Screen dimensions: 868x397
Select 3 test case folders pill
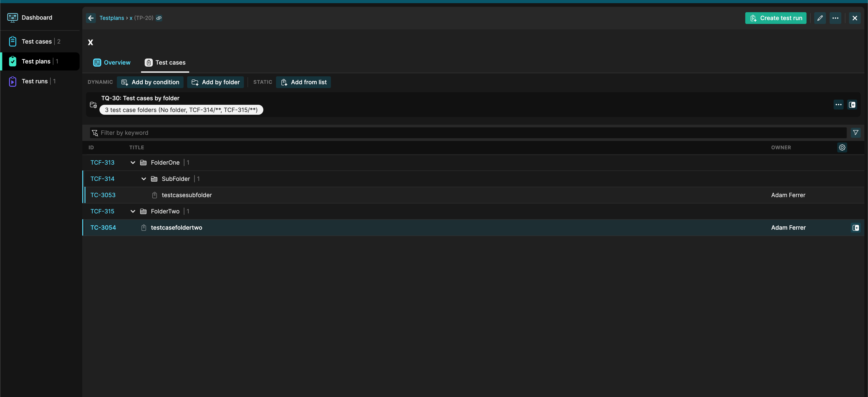(x=181, y=110)
